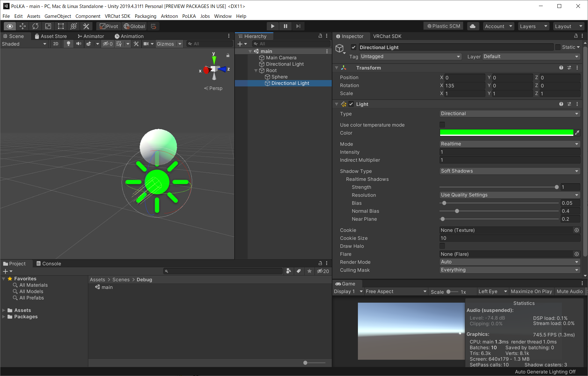Open the light Mode dropdown
The height and width of the screenshot is (376, 588).
coord(510,144)
